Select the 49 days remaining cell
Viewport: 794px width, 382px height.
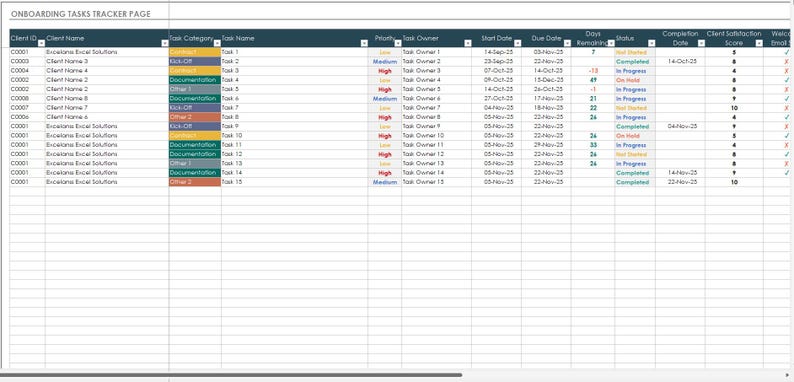(593, 80)
